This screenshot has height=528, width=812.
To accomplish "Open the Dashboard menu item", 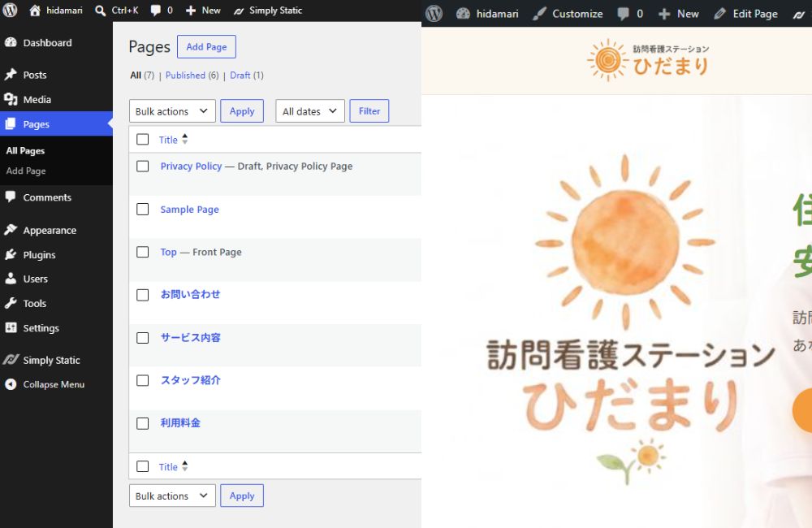I will tap(56, 42).
